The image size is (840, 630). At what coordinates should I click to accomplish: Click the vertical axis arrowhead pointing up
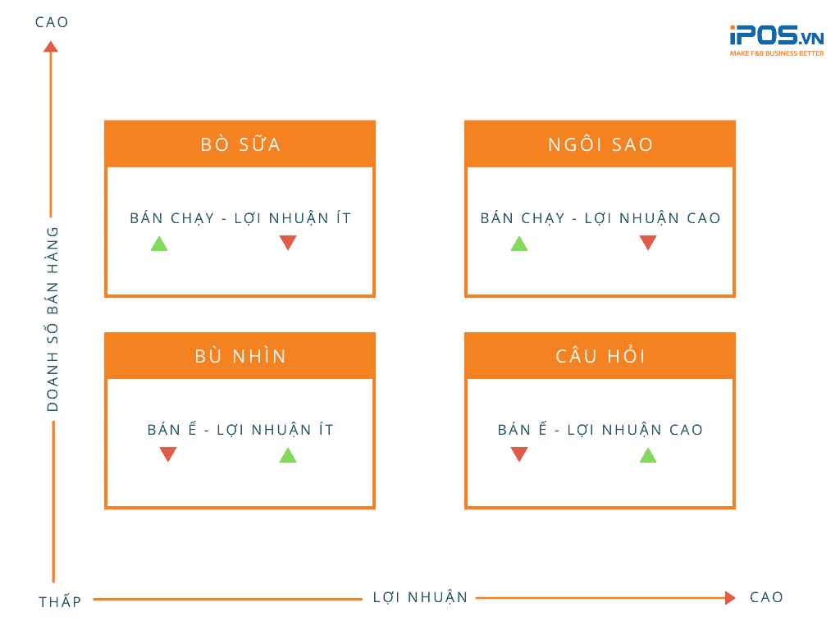[x=51, y=46]
